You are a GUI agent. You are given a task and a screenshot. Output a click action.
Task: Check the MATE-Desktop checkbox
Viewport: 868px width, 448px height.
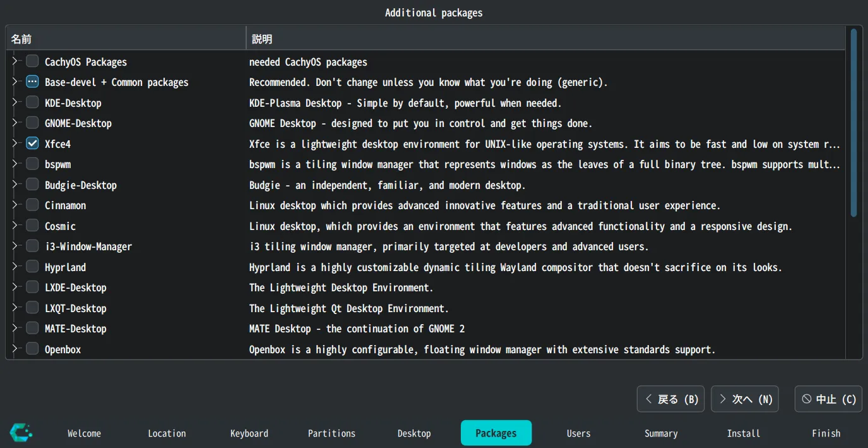(32, 329)
